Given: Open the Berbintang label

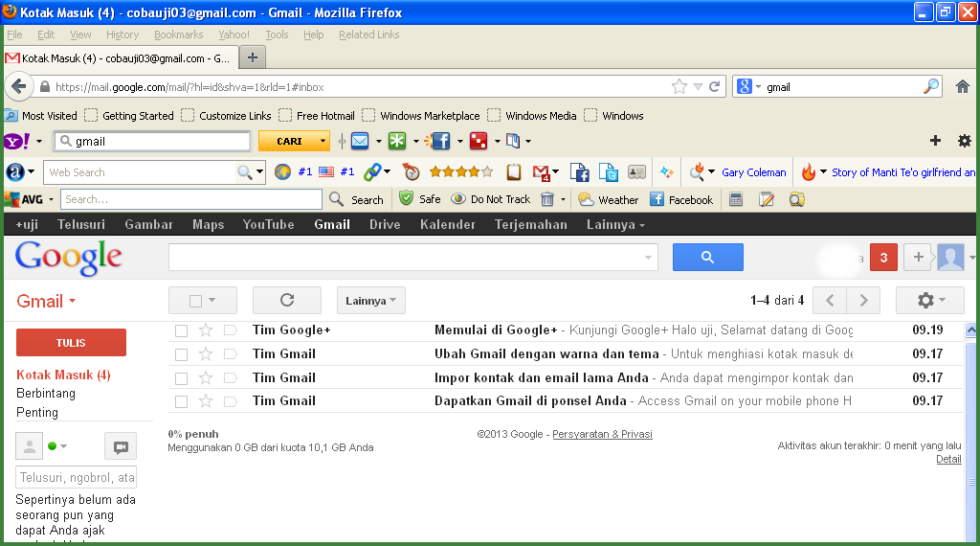Looking at the screenshot, I should coord(46,394).
